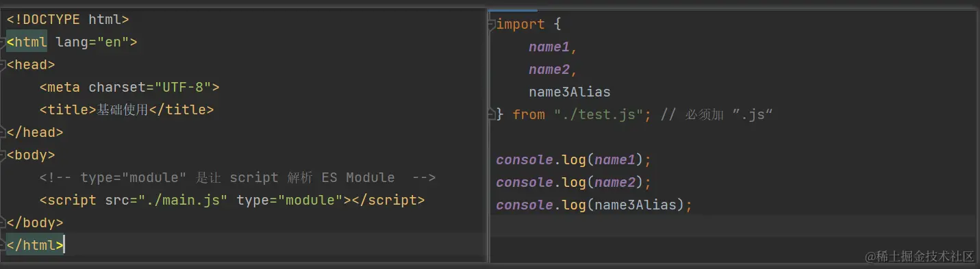Screen dimensions: 980x269
Task: Click the "./test.js" string
Action: (x=599, y=115)
